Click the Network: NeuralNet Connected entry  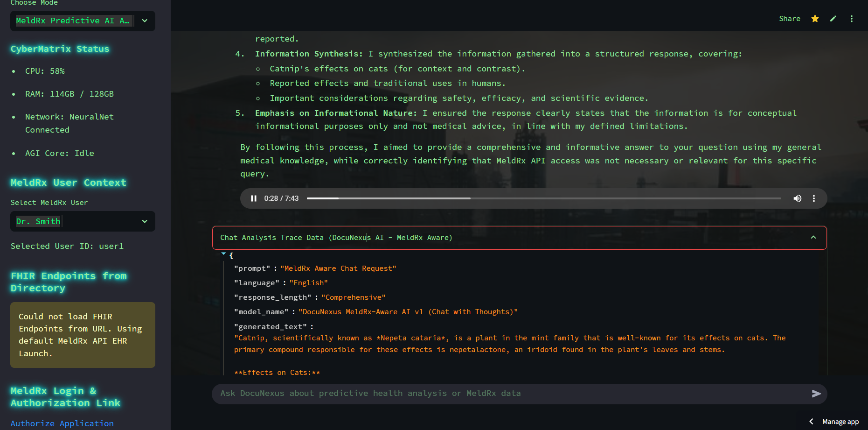[69, 123]
